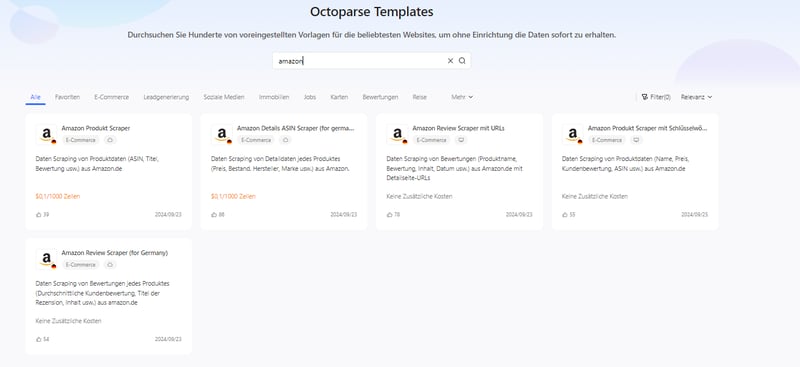The image size is (800, 367).
Task: Click the description of Amazon Review Scraper (for Germany) card
Action: (x=103, y=293)
